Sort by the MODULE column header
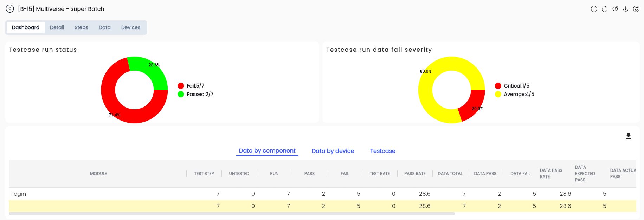 pos(98,174)
